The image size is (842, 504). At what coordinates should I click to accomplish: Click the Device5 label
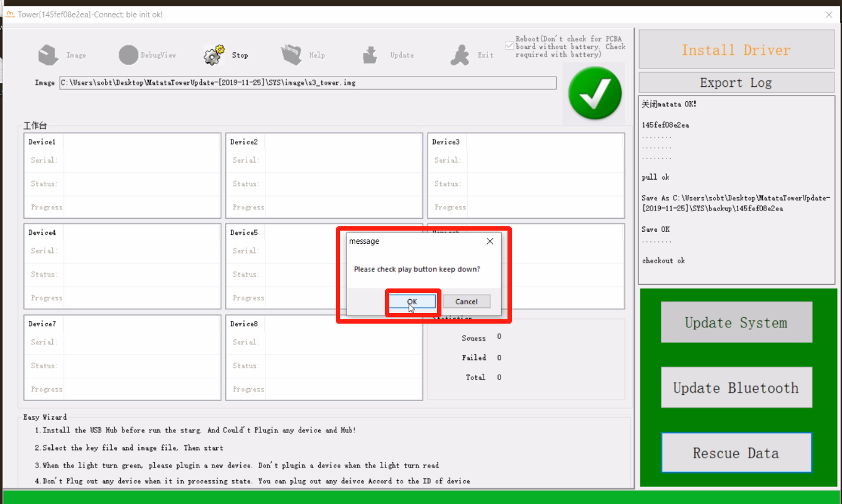click(244, 233)
